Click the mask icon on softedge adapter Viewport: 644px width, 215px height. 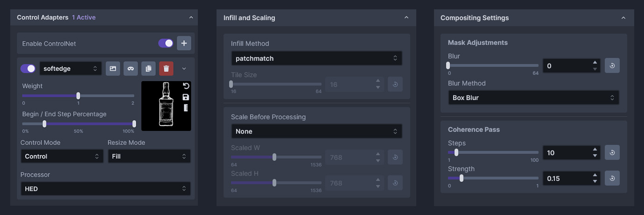click(131, 69)
